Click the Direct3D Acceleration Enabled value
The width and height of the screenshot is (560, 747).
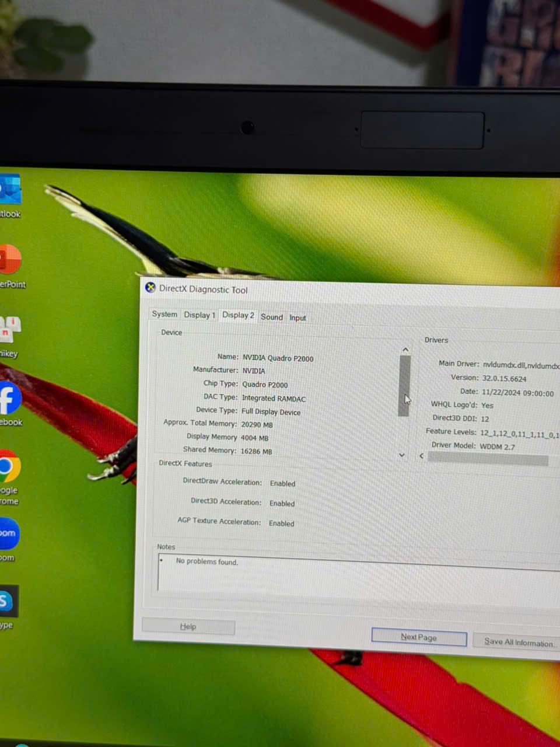coord(282,504)
